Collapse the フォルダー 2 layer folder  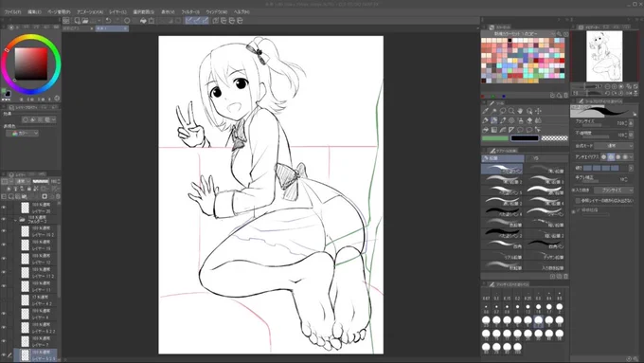15,220
